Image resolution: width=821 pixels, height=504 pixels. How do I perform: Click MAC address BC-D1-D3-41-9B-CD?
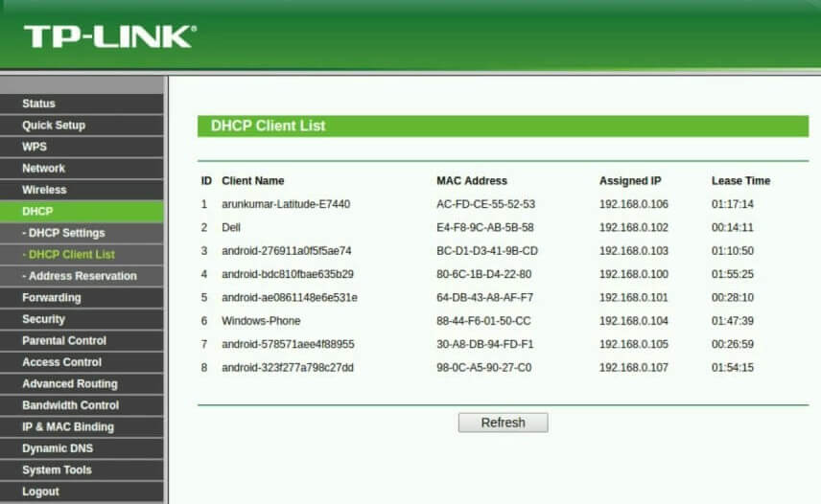click(487, 250)
